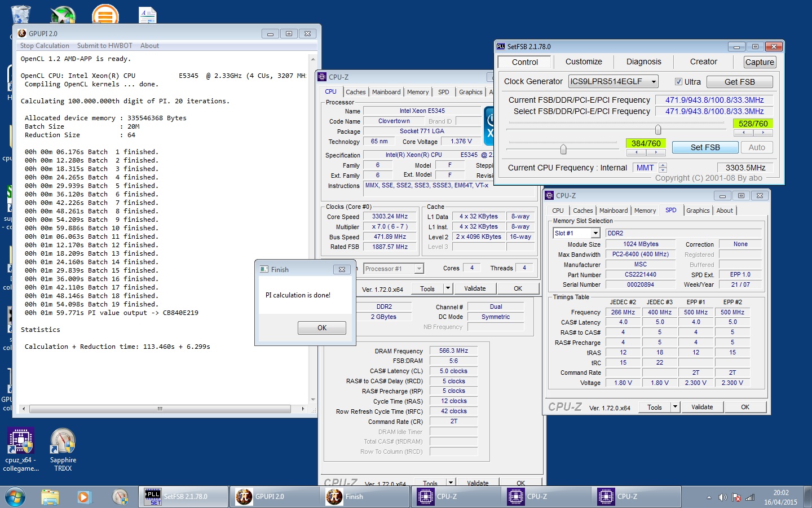812x508 pixels.
Task: Click GPUPI 2.0 title bar icon
Action: [x=22, y=33]
